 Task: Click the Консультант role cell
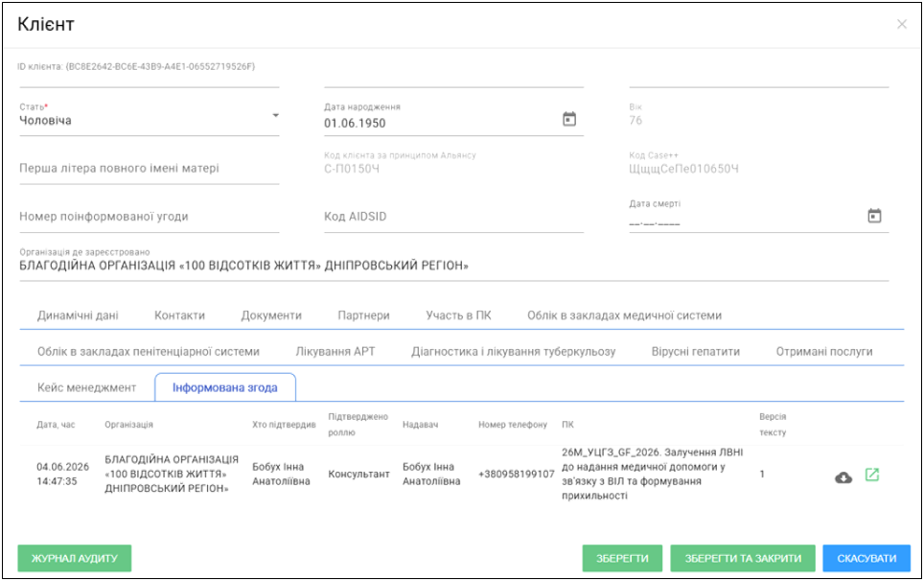[x=358, y=474]
